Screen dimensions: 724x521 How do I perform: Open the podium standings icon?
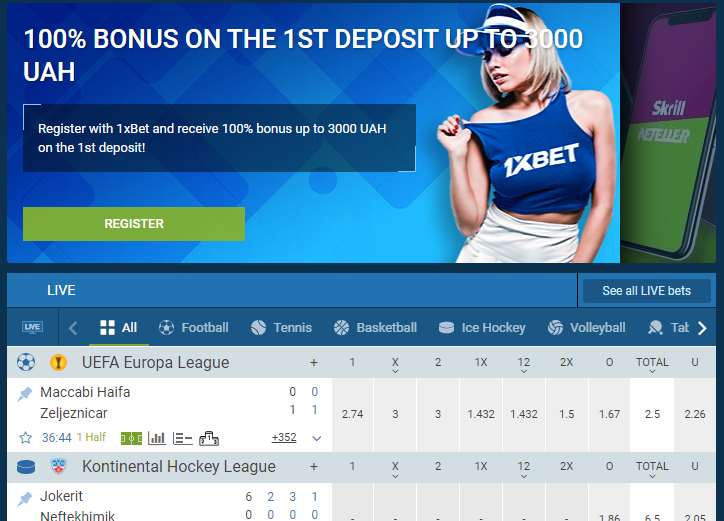pos(209,438)
